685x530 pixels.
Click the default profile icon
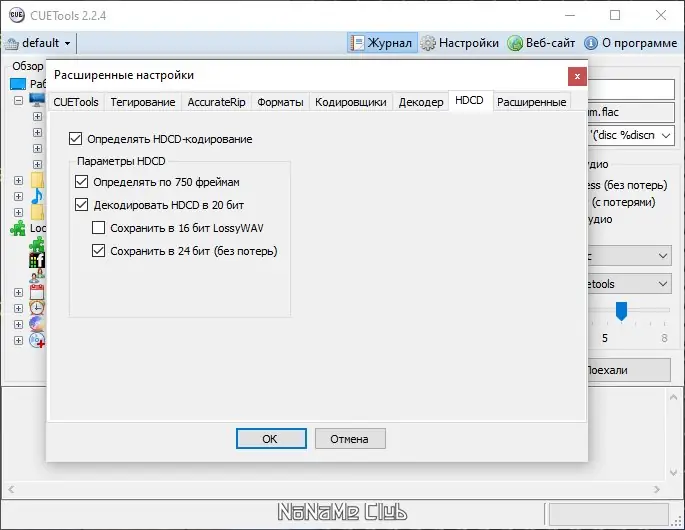point(12,43)
